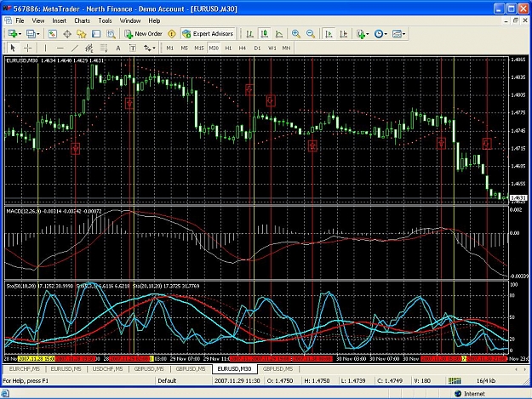Open the Window menu
Viewport: 532px width, 399px height.
(130, 20)
